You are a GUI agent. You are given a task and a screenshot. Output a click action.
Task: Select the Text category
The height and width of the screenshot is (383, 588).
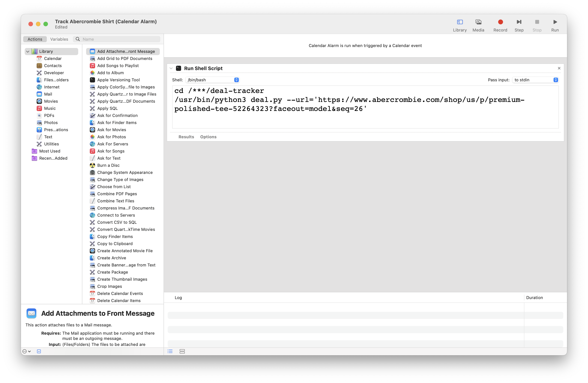48,137
